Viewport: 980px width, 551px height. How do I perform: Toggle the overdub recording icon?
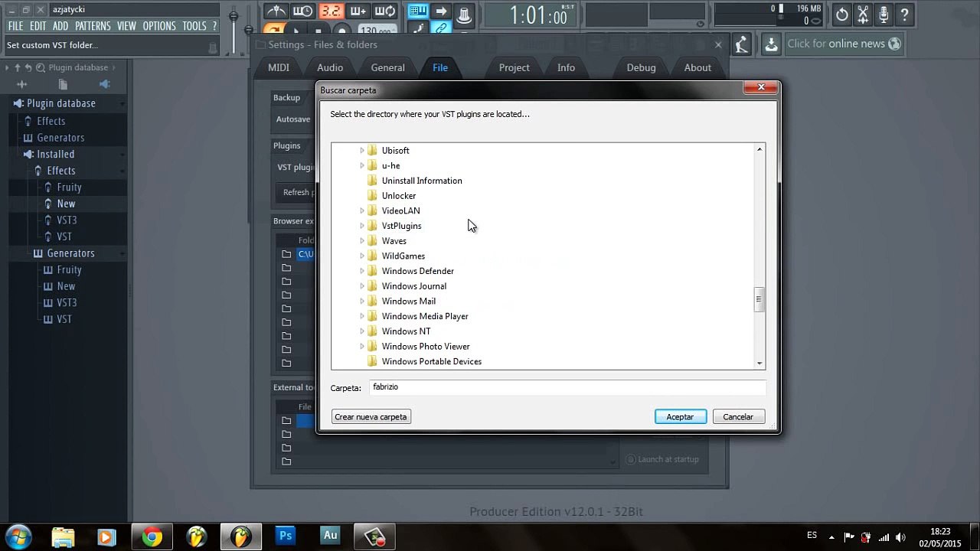(x=358, y=11)
